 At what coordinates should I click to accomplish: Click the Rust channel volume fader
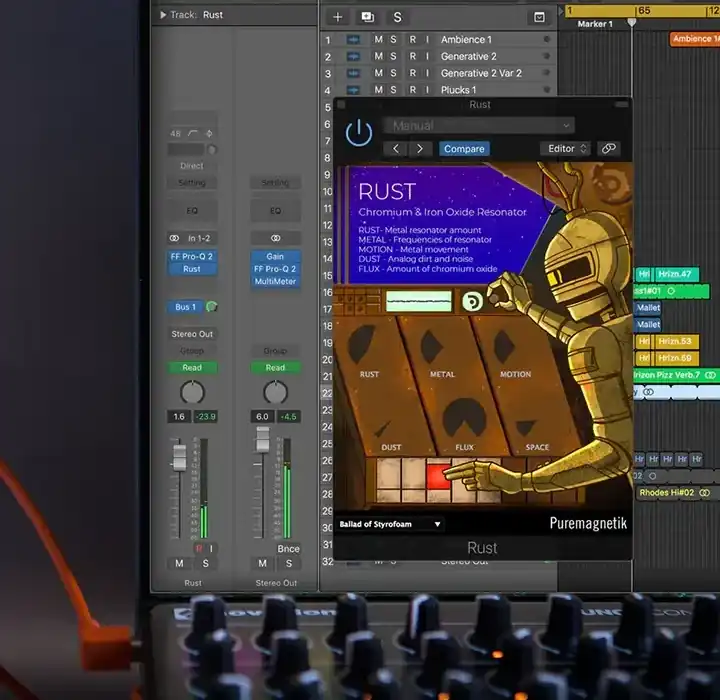(x=179, y=457)
